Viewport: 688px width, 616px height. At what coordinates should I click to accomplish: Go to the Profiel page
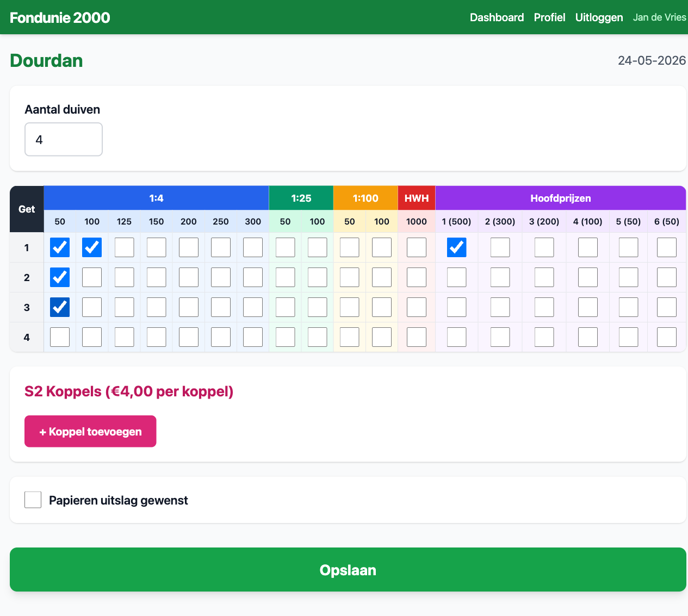pyautogui.click(x=549, y=17)
